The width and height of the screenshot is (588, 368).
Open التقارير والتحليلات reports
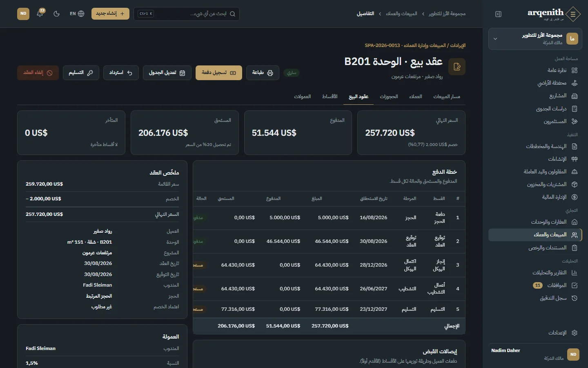pyautogui.click(x=535, y=273)
